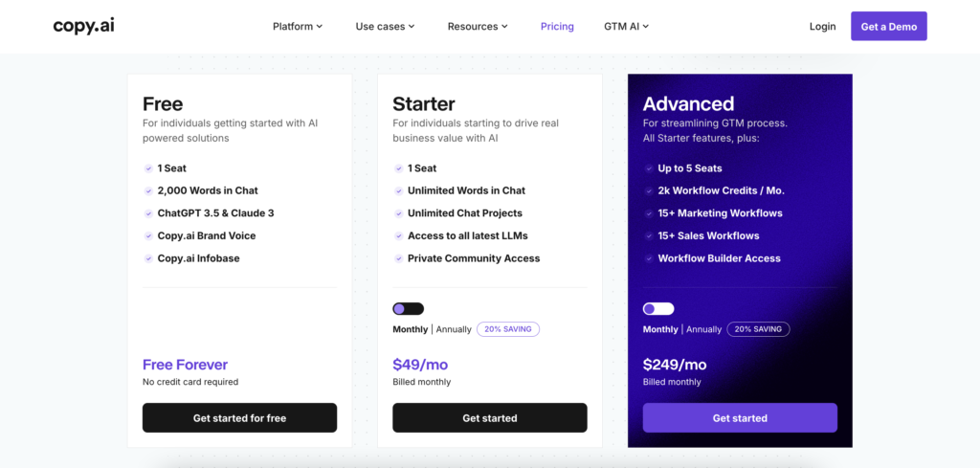Open the Use cases dropdown

point(385,27)
